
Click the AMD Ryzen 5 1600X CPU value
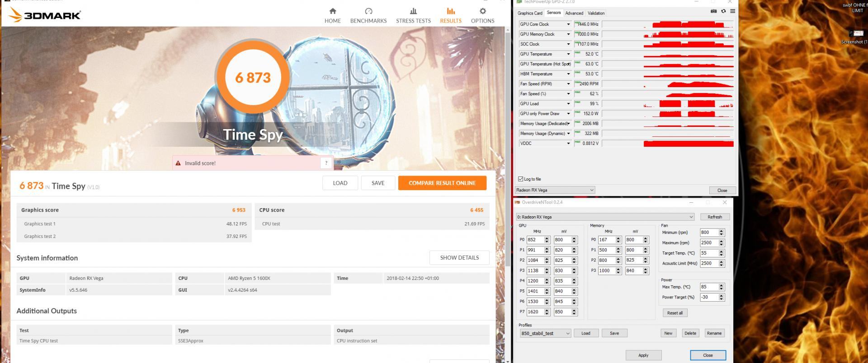[249, 278]
